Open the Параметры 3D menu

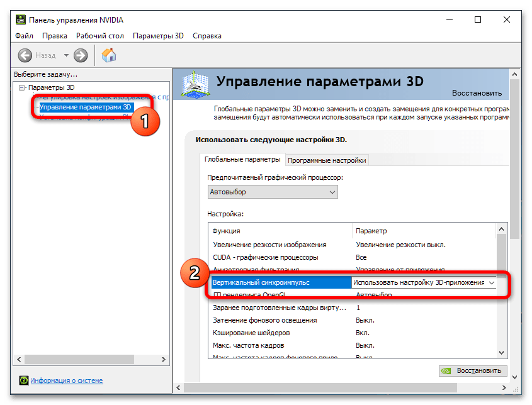coord(158,36)
